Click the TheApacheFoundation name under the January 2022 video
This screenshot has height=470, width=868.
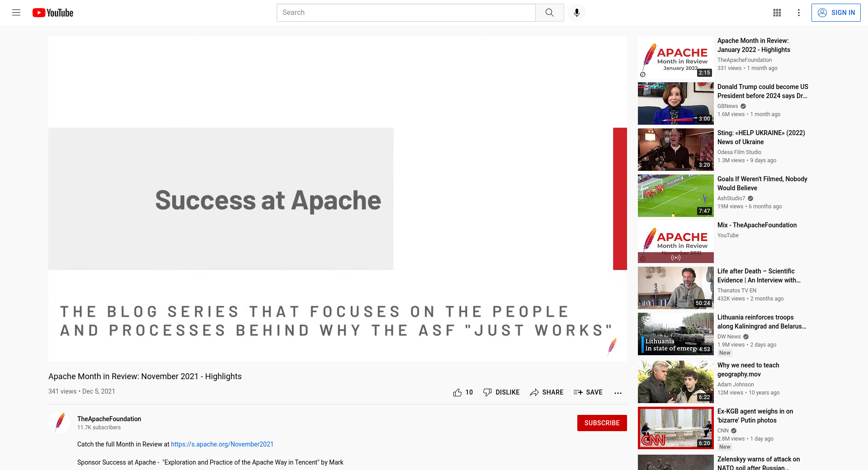(745, 60)
